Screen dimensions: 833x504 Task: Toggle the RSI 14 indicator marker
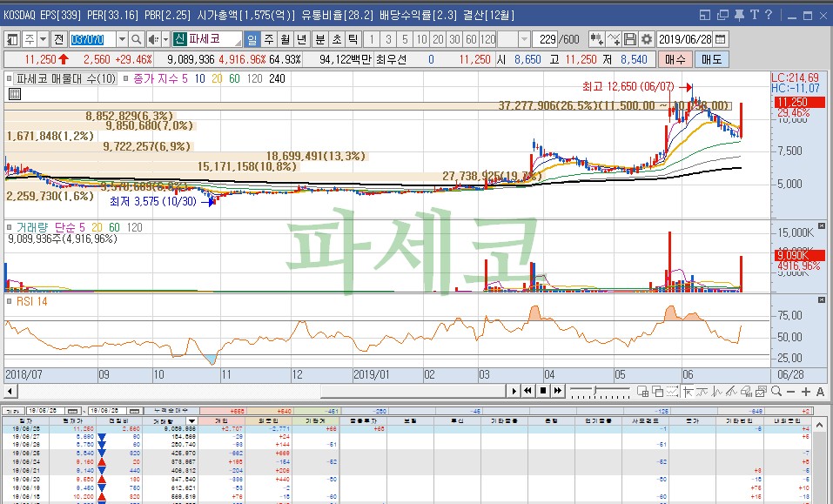(x=9, y=302)
